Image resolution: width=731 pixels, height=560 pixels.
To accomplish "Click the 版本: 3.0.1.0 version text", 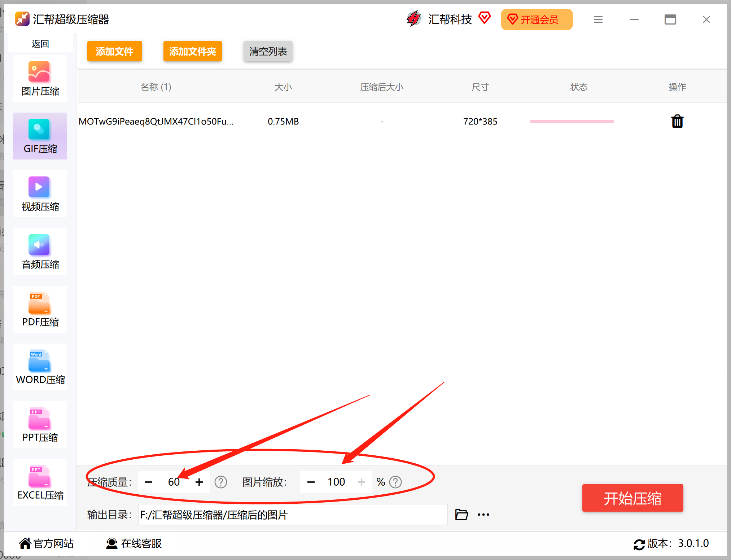I will [678, 543].
